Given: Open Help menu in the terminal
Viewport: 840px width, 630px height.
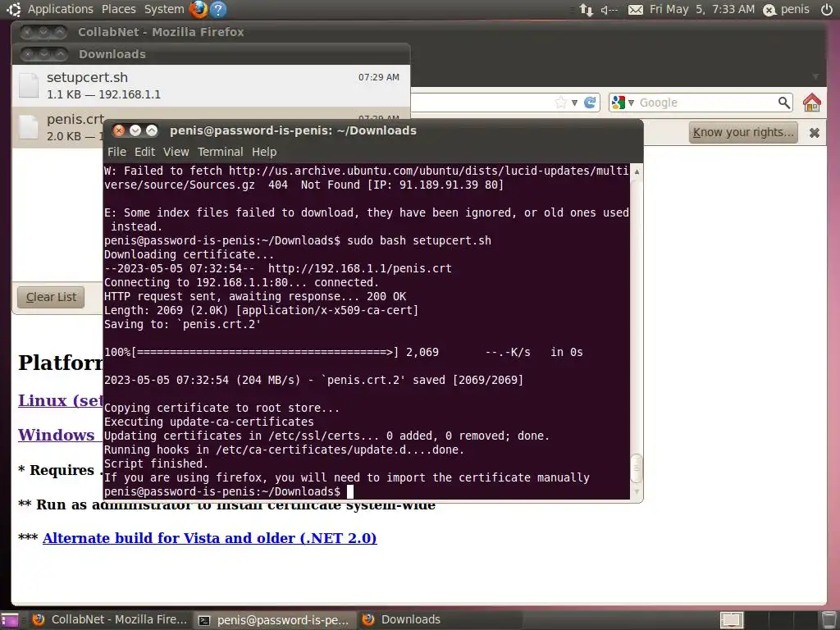Looking at the screenshot, I should point(264,152).
